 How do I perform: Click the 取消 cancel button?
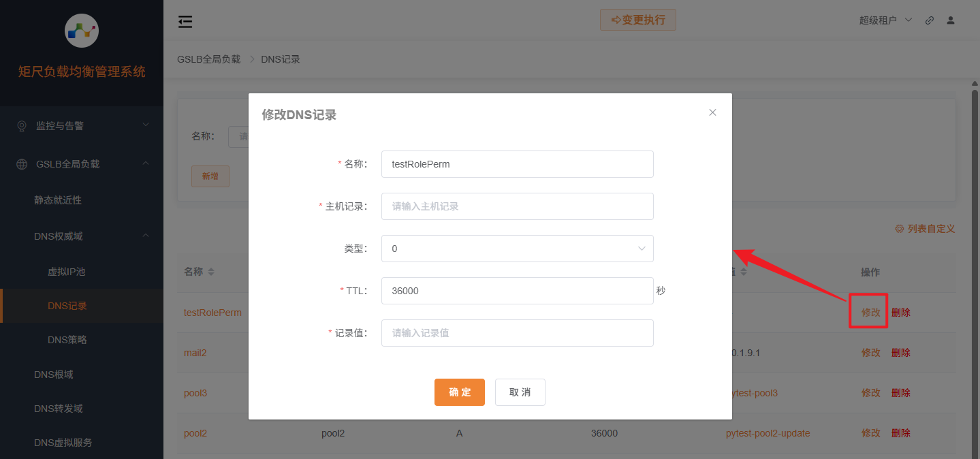520,392
